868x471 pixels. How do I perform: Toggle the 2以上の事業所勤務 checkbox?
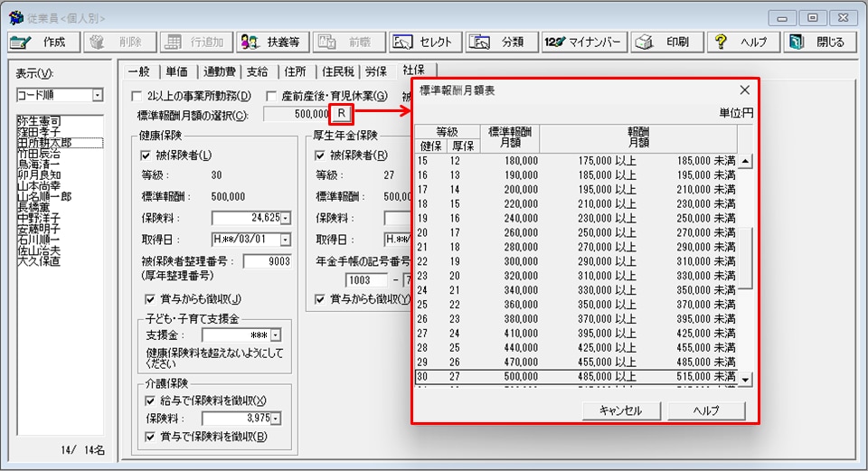click(x=137, y=97)
